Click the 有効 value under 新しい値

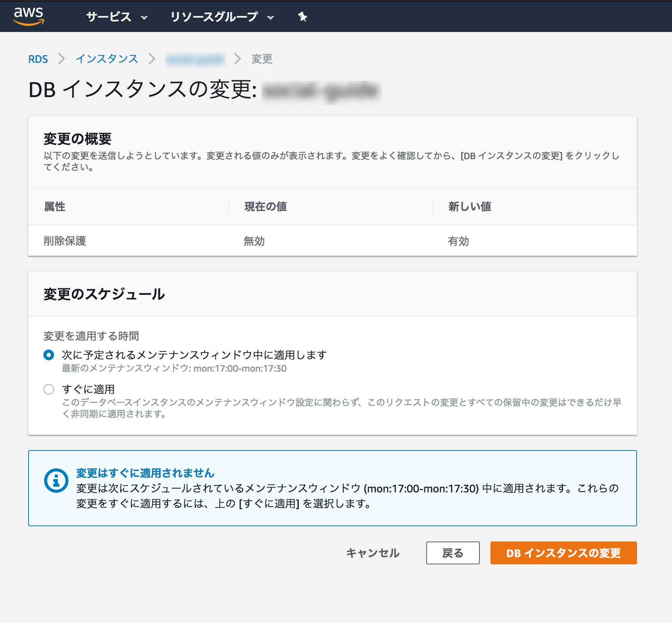tap(458, 241)
